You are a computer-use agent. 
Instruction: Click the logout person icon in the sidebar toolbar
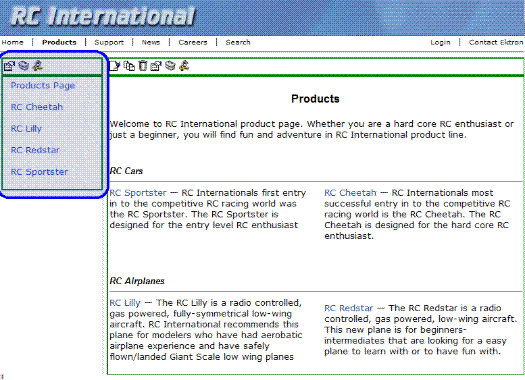click(38, 66)
